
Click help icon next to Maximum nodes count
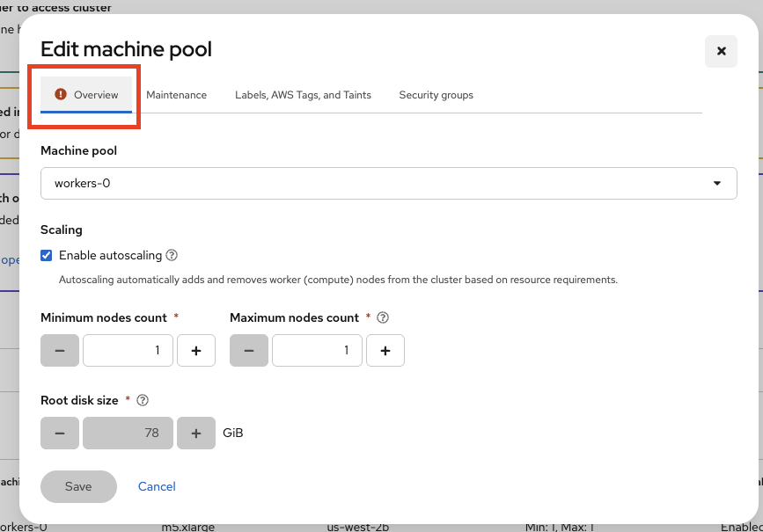coord(383,317)
